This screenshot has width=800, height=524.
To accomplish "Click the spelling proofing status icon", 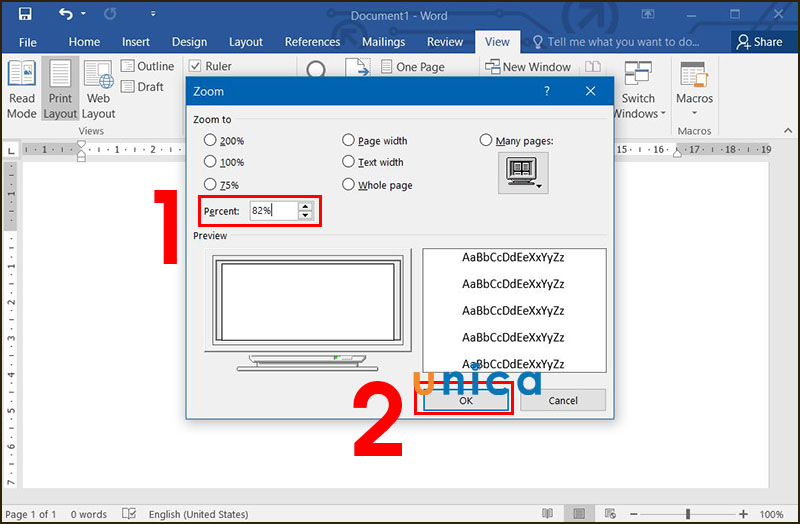I will click(129, 513).
